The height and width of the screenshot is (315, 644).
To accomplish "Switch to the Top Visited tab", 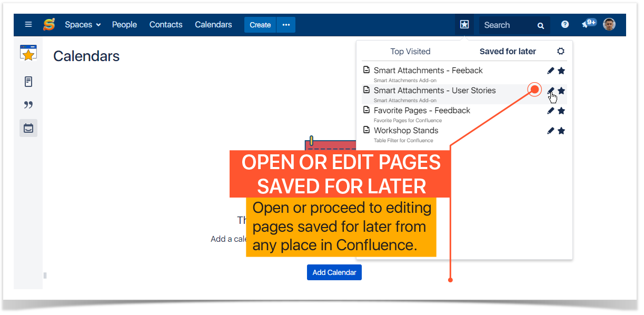I will coord(410,52).
